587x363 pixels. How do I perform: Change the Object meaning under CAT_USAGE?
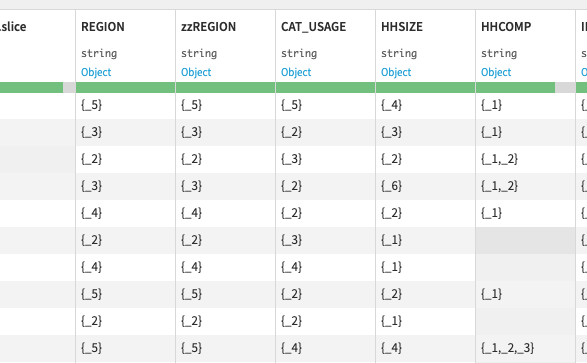click(x=296, y=72)
